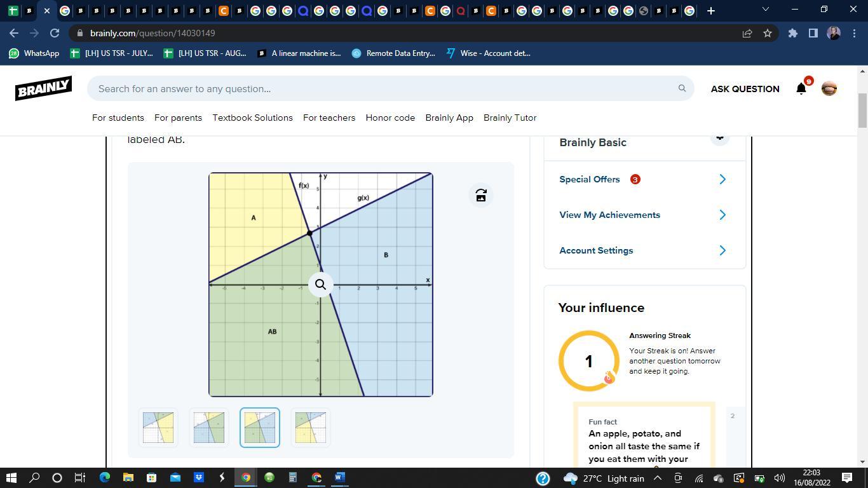Open the Brainly Tutor link
Image resolution: width=868 pixels, height=488 pixels.
(510, 118)
